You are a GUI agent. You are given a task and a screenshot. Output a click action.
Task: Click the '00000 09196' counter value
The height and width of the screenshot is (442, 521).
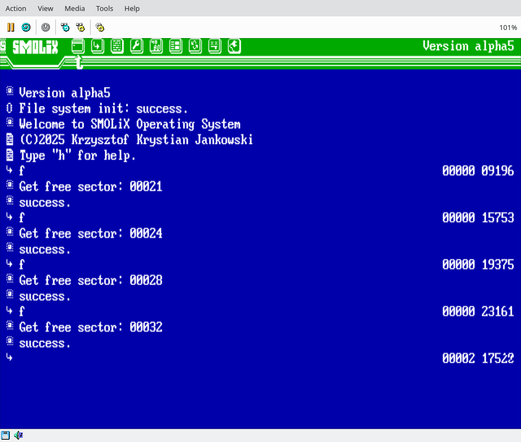[x=478, y=171]
